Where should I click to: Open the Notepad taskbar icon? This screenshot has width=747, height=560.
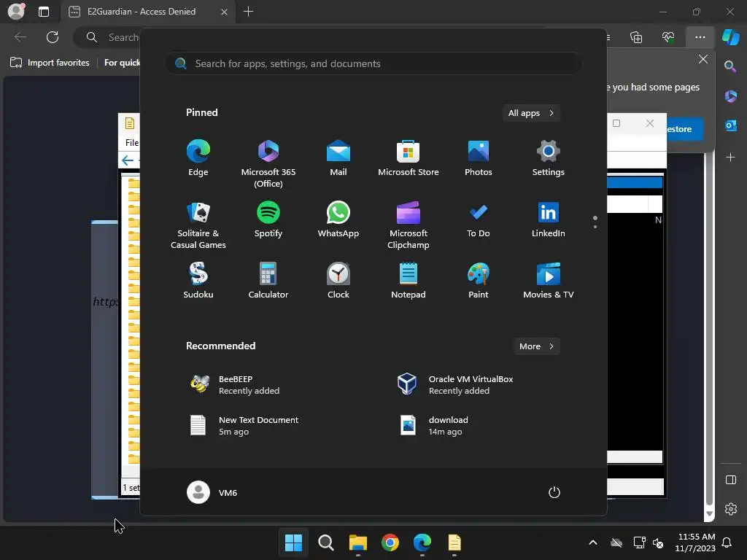point(454,542)
